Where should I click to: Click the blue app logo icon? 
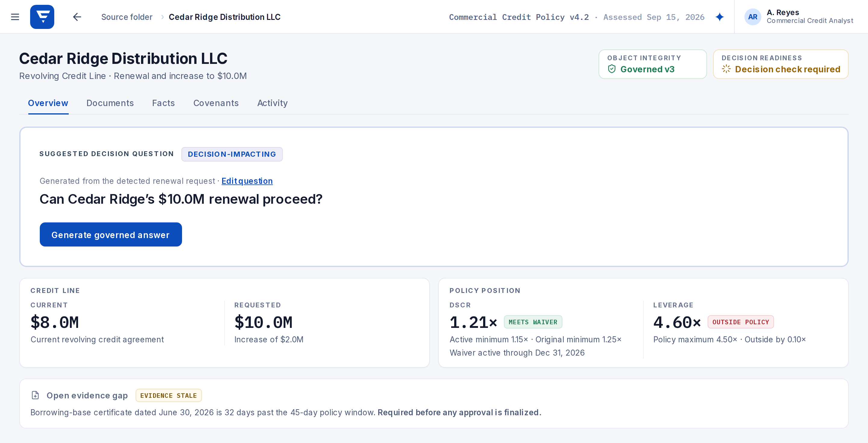pos(42,17)
